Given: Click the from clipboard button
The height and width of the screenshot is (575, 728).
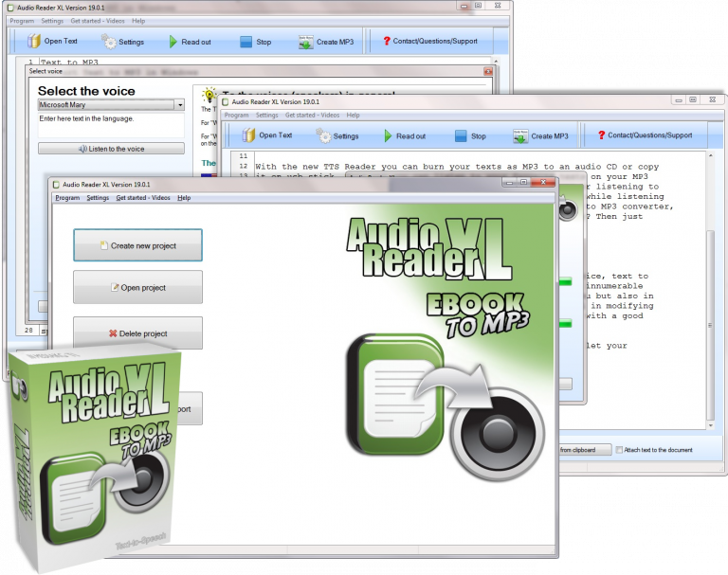Looking at the screenshot, I should coord(585,450).
